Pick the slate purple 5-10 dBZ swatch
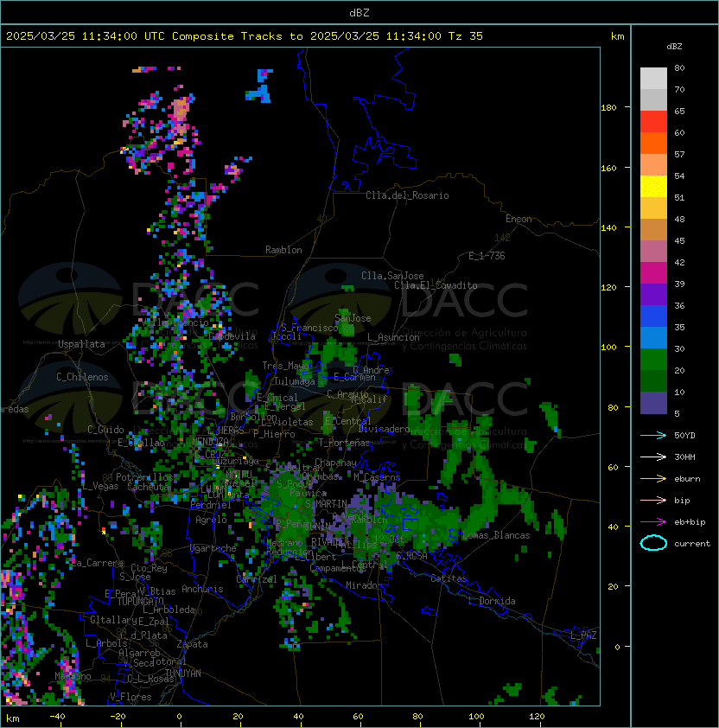Screen dimensions: 719x728 point(653,403)
